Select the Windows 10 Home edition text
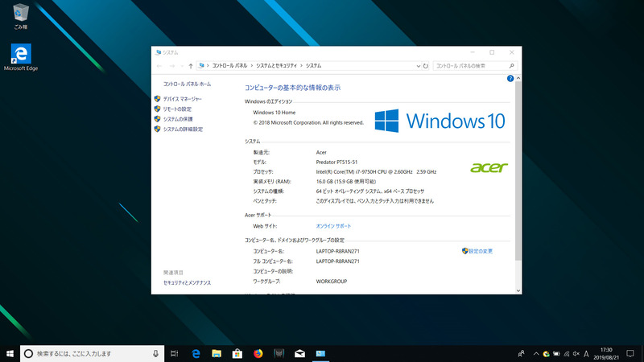644x362 pixels. pyautogui.click(x=274, y=113)
